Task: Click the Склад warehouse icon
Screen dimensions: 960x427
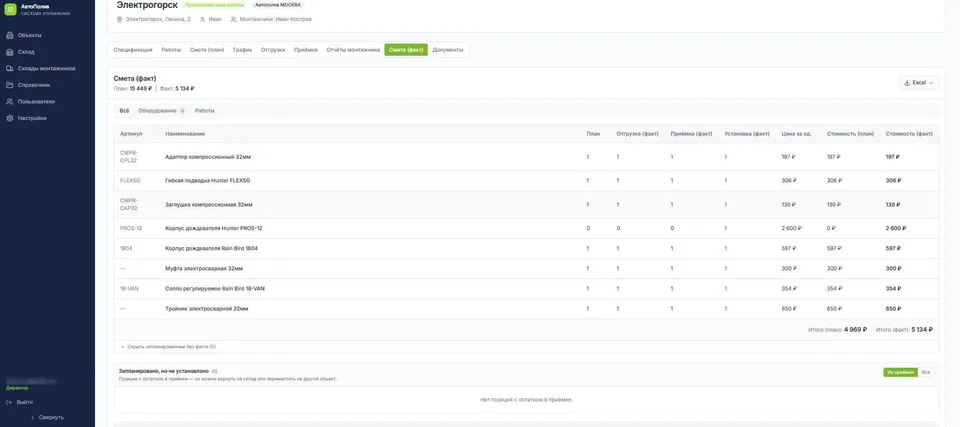Action: pos(10,52)
